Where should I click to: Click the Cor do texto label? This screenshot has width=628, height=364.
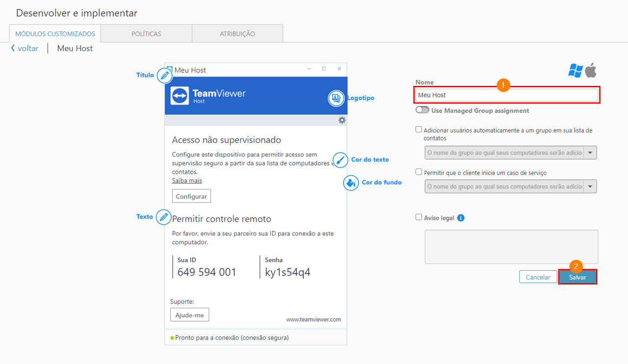click(370, 160)
